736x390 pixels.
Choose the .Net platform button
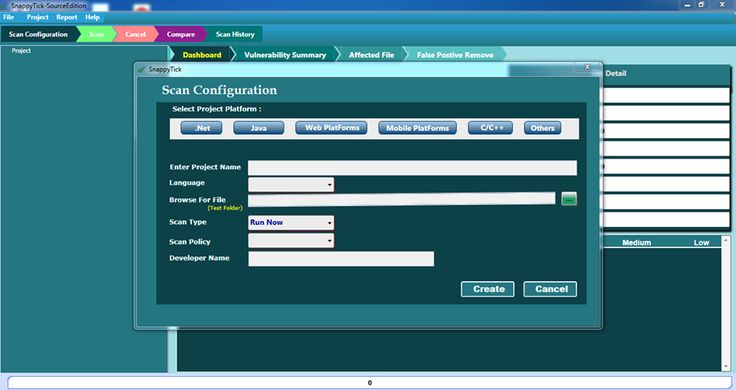pyautogui.click(x=201, y=128)
